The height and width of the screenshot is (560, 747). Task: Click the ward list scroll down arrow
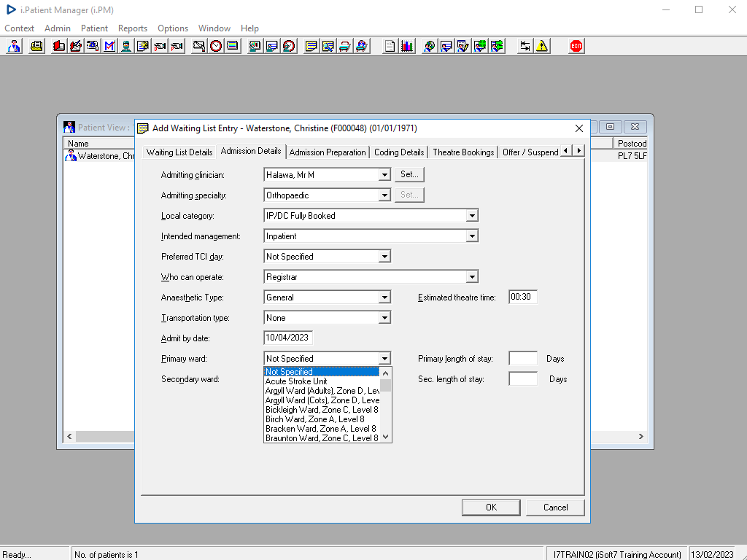coord(385,437)
